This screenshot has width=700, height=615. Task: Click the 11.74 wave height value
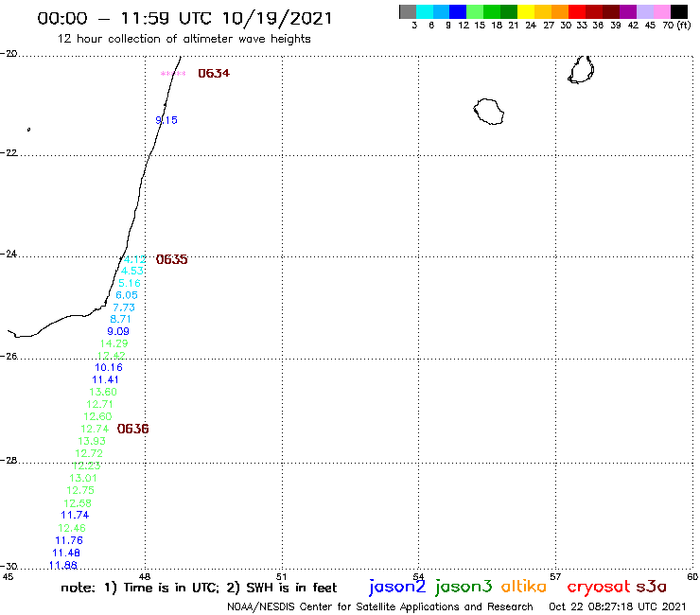click(x=75, y=515)
